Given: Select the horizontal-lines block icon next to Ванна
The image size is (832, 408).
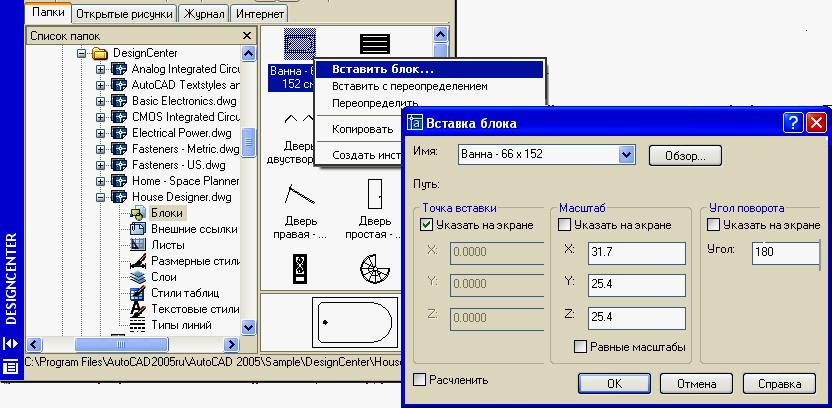Looking at the screenshot, I should 375,44.
